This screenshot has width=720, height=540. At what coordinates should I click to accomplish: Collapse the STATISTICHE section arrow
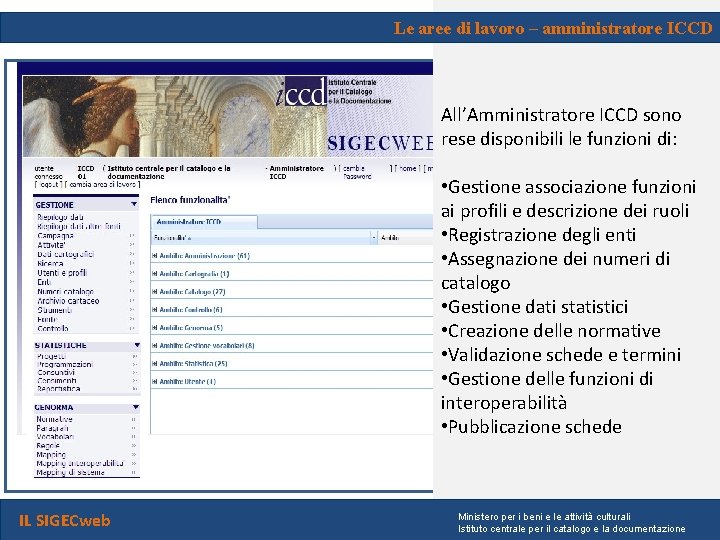(x=137, y=345)
